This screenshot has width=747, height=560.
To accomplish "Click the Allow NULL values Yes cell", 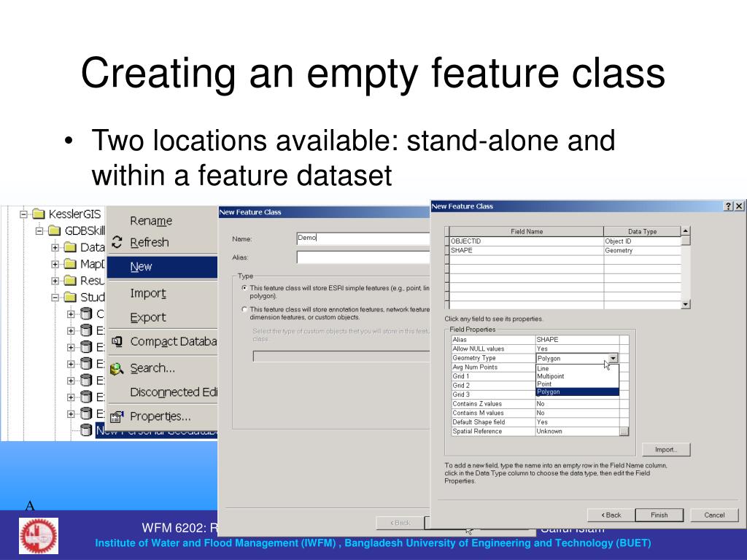I will (578, 349).
